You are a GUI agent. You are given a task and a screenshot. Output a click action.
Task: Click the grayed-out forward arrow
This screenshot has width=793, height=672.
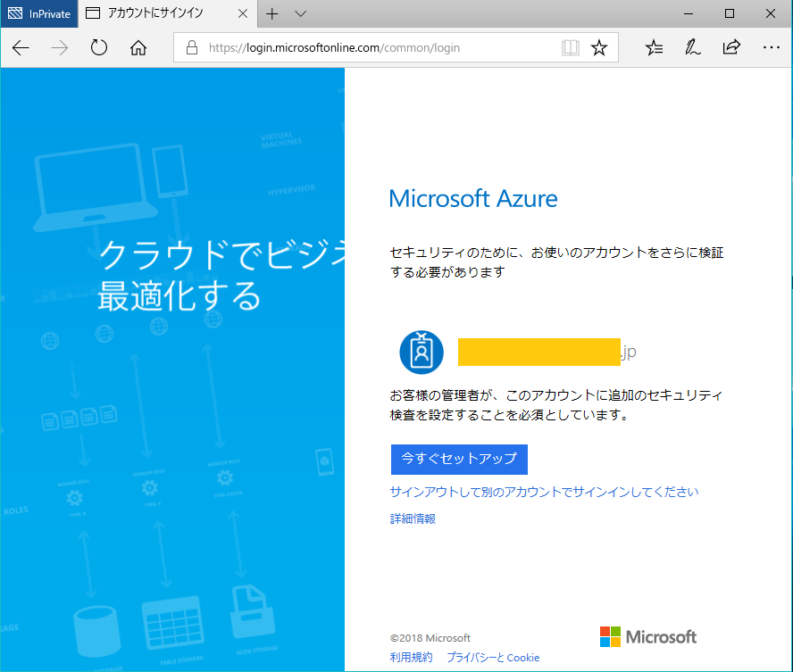click(59, 47)
